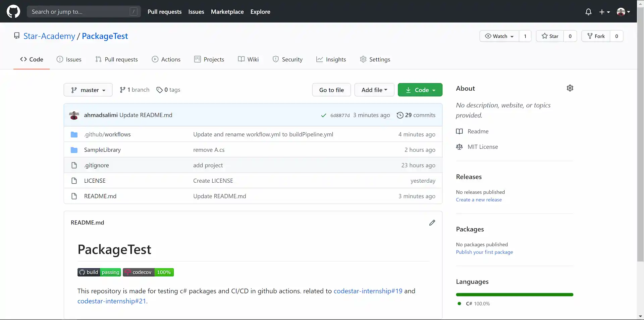Image resolution: width=644 pixels, height=320 pixels.
Task: Show the commit status check mark
Action: click(x=324, y=115)
